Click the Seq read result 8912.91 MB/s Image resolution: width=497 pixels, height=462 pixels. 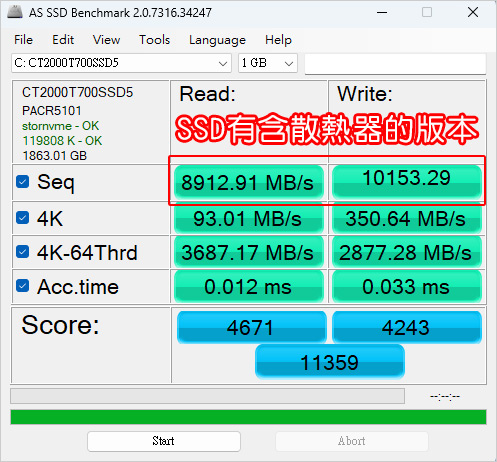249,182
